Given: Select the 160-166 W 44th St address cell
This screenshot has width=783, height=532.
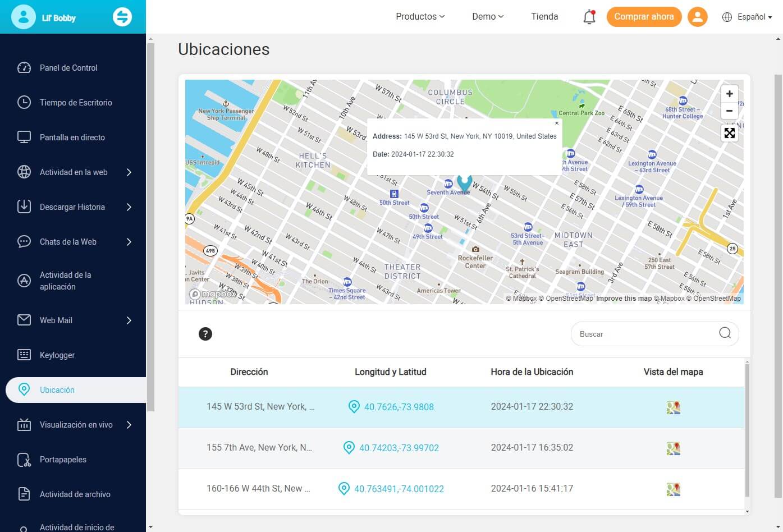Looking at the screenshot, I should pos(258,489).
